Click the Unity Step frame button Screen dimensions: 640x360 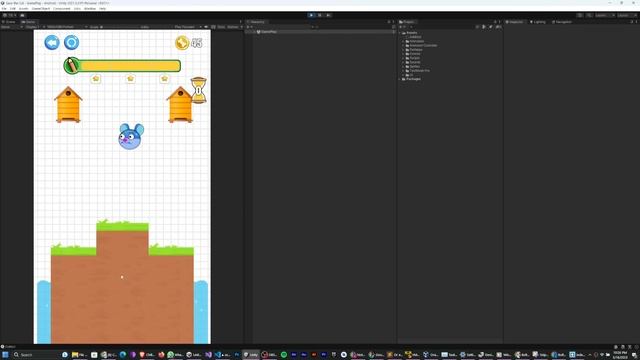pos(329,15)
